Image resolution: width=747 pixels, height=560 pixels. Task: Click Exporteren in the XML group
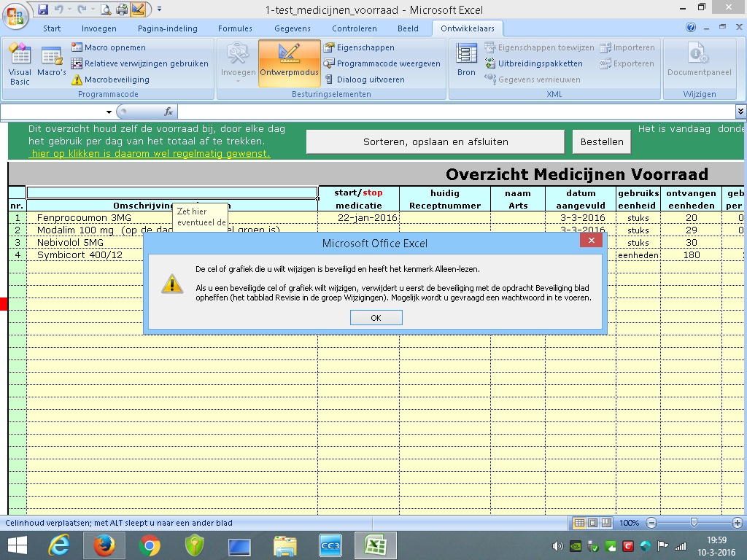[627, 63]
